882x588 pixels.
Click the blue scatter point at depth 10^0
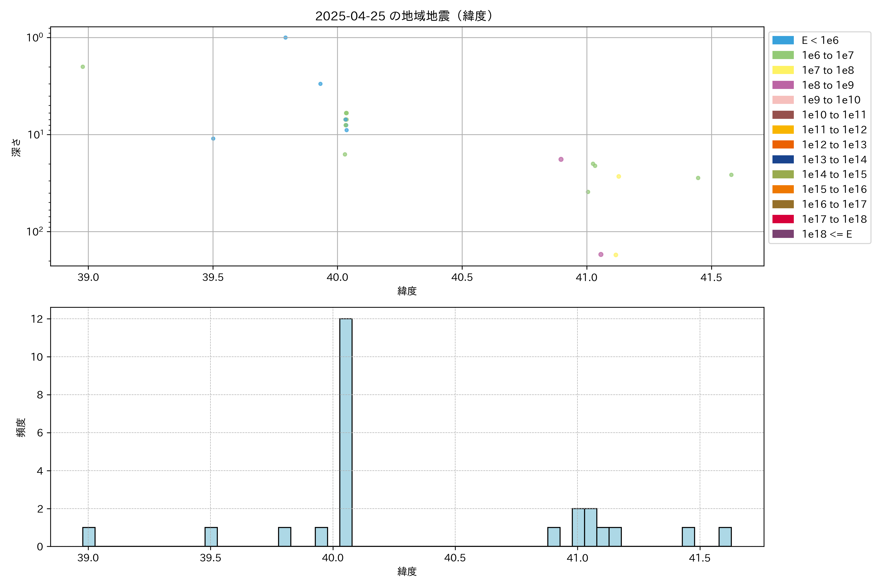pyautogui.click(x=285, y=37)
